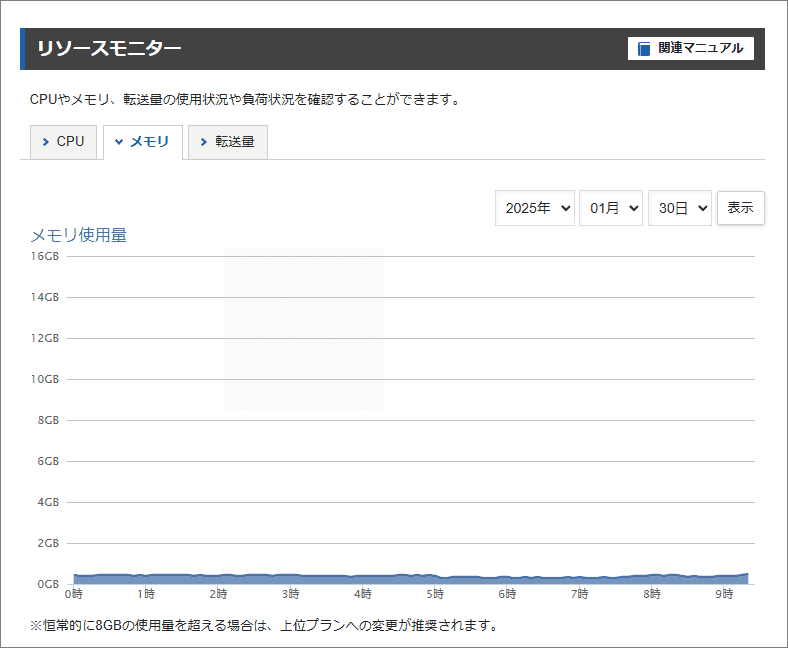Viewport: 788px width, 648px height.
Task: Click the 8GB axis label
Action: pos(48,420)
